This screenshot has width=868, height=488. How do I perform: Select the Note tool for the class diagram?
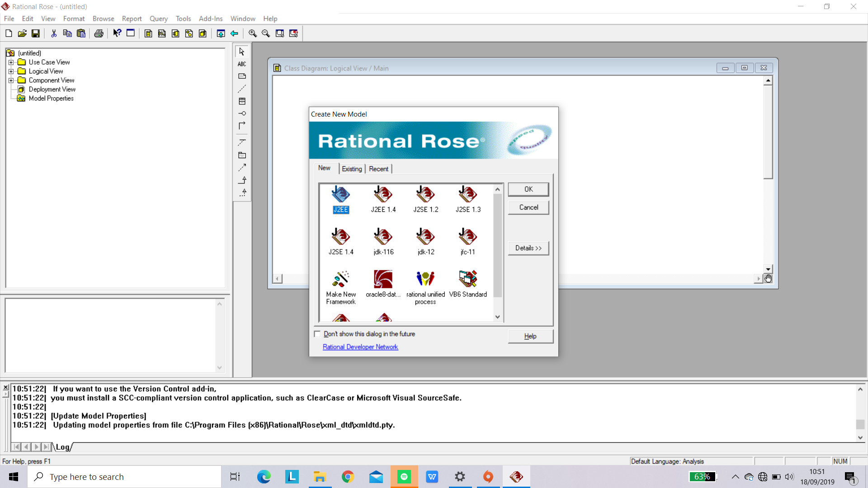point(242,76)
